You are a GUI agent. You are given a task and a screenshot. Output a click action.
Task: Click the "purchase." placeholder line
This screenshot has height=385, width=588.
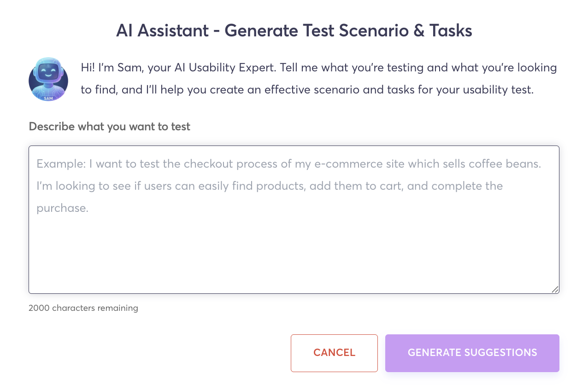click(62, 208)
